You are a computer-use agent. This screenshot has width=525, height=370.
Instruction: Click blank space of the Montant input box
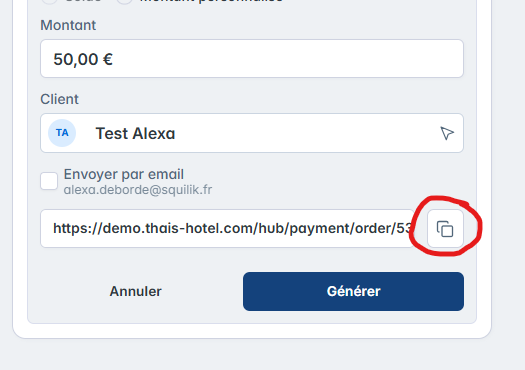[288, 59]
